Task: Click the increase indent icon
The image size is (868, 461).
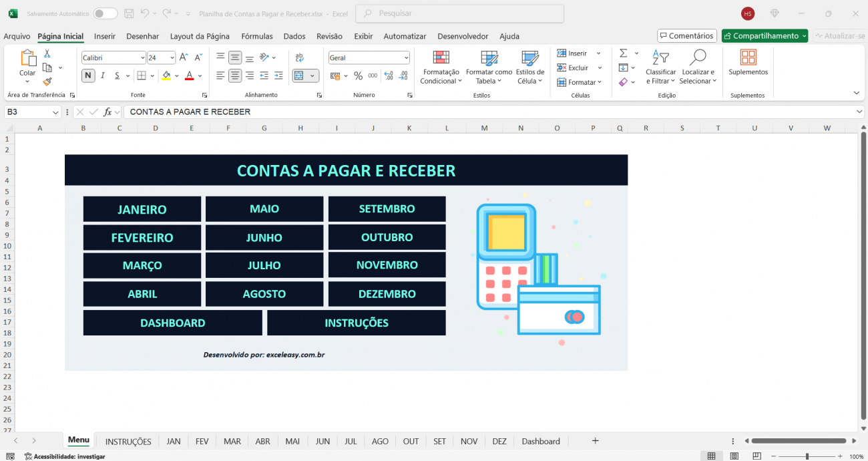Action: pos(279,75)
